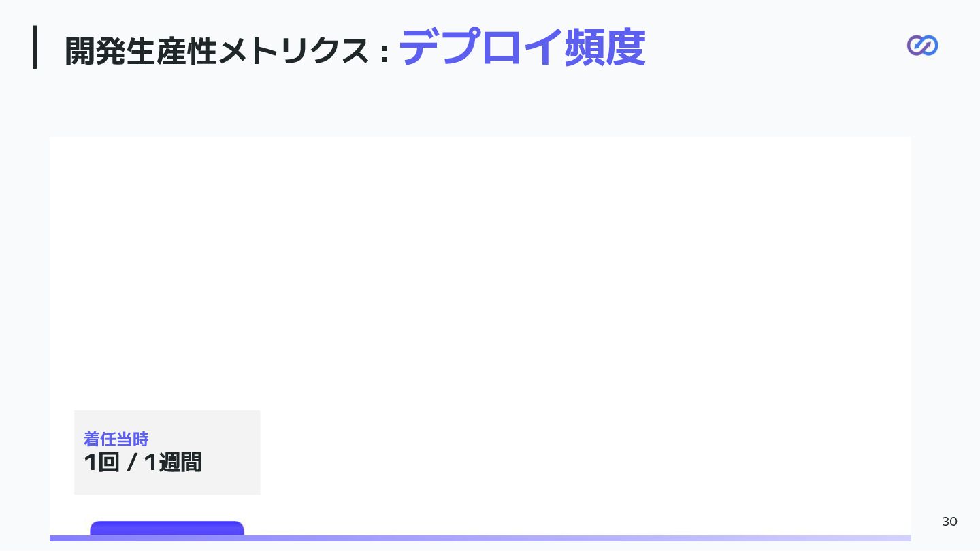Click the 着任当時 label
Image resolution: width=980 pixels, height=551 pixels.
tap(116, 439)
